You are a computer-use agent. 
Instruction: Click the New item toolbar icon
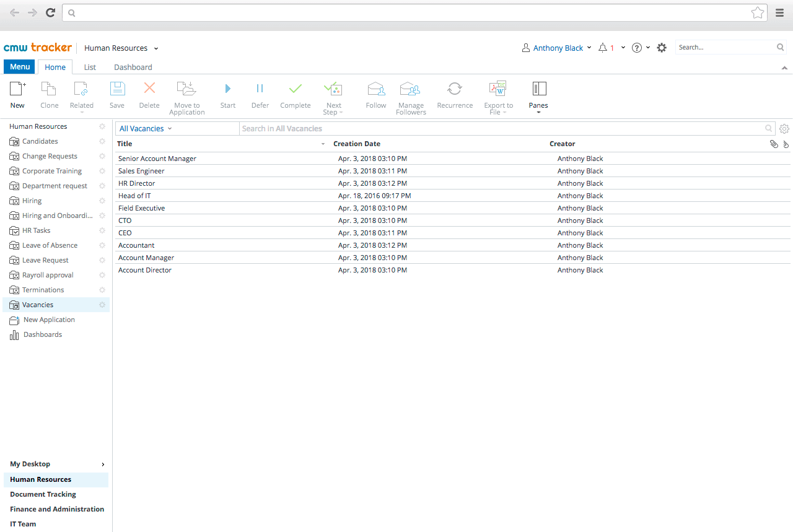[x=17, y=89]
